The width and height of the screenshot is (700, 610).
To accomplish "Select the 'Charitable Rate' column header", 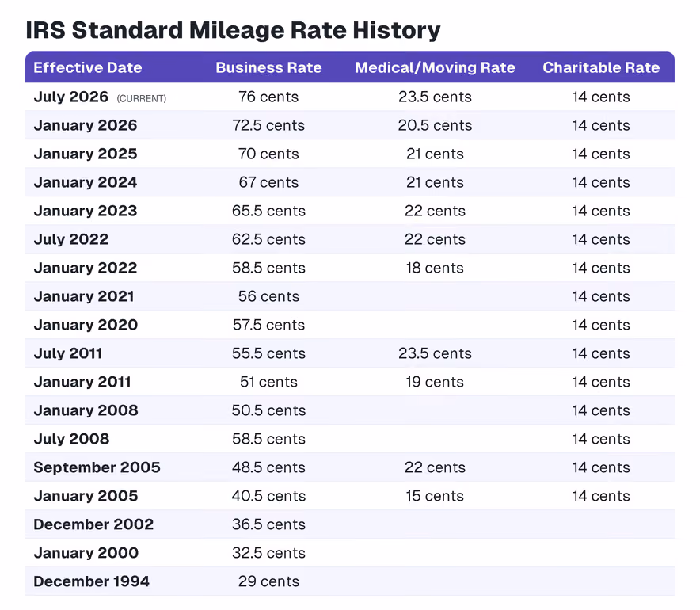I will (601, 67).
